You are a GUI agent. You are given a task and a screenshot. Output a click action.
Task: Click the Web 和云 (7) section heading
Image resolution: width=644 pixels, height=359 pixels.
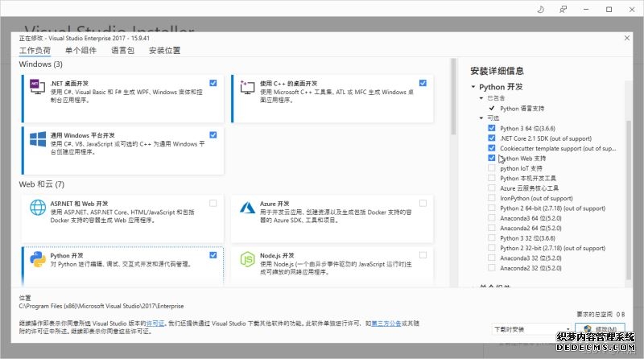(42, 184)
